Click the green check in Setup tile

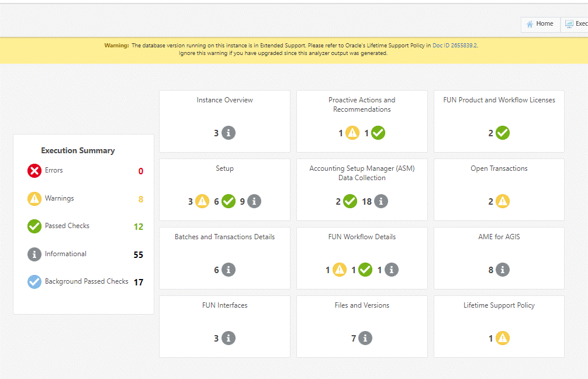coord(229,201)
